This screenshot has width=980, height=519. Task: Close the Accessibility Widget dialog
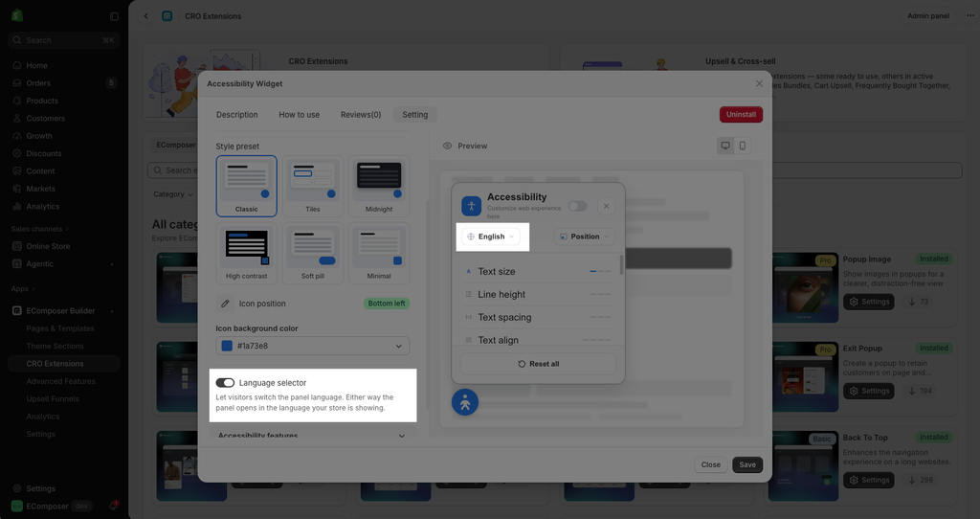pos(759,83)
